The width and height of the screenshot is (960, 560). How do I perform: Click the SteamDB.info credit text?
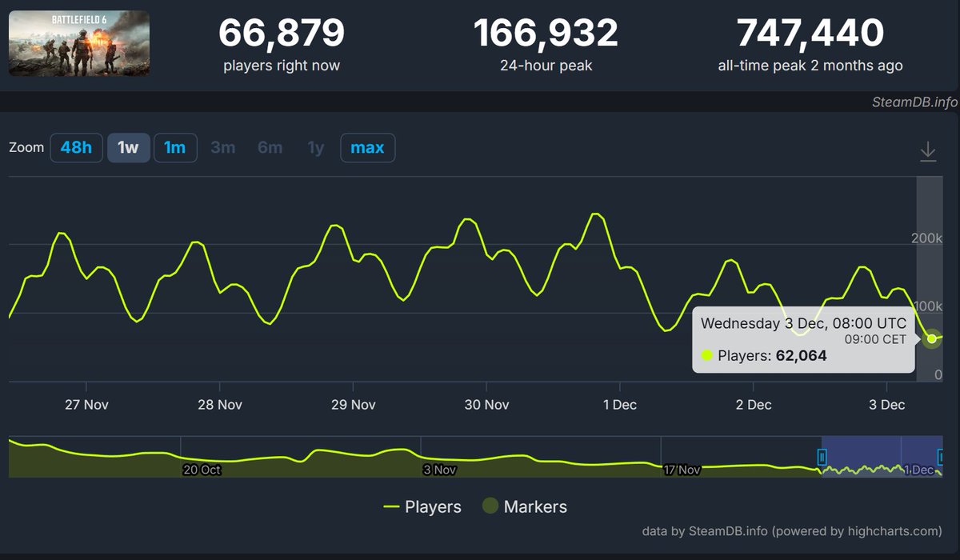914,102
